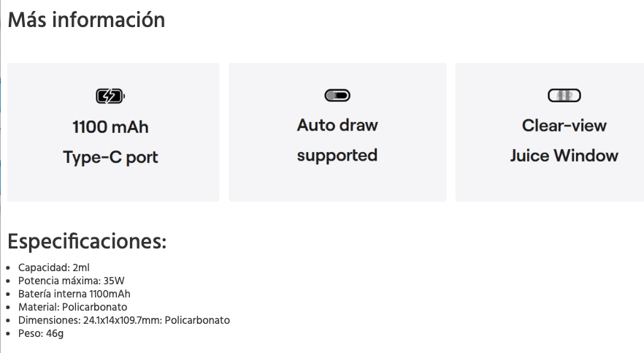Click the Potencia máxima: 35W item
Image resolution: width=644 pixels, height=353 pixels.
(71, 281)
